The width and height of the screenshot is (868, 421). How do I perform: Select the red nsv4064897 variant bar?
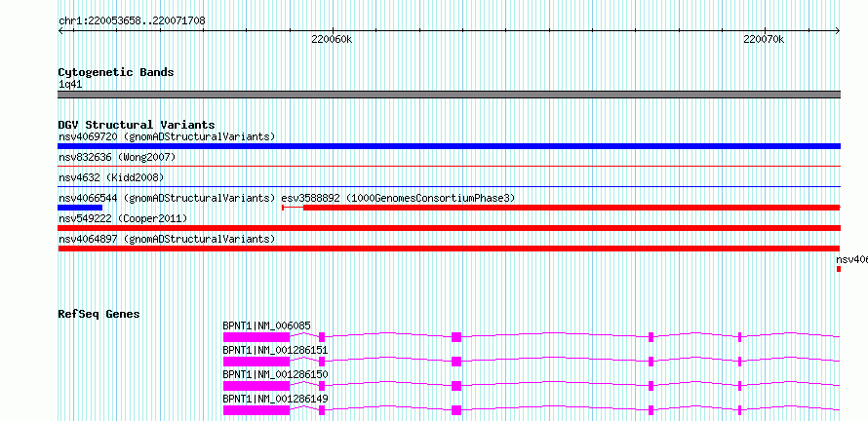(449, 249)
